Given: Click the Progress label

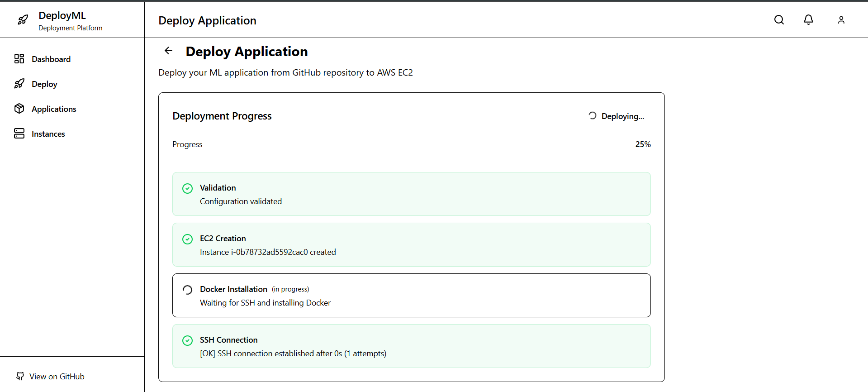Looking at the screenshot, I should point(187,144).
